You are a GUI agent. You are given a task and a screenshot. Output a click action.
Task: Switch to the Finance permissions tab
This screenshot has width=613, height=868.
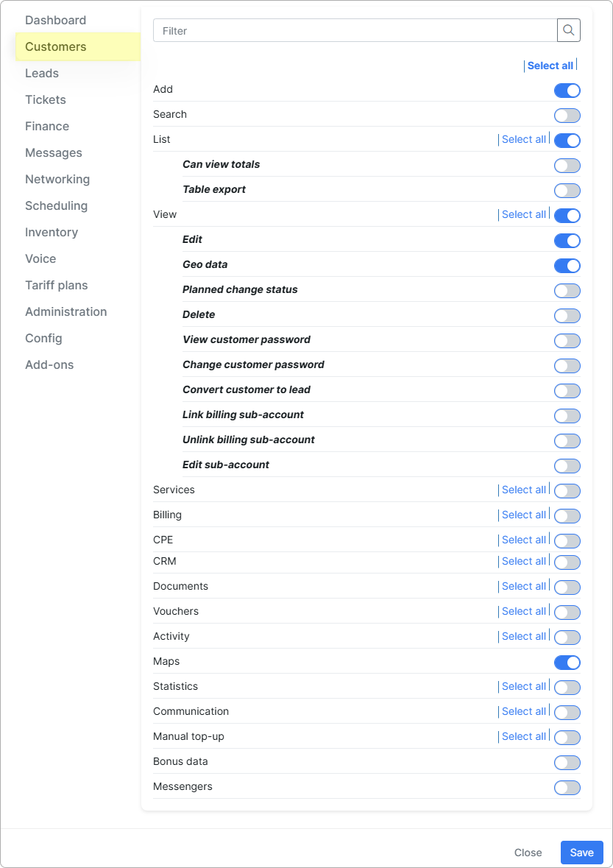click(x=47, y=126)
